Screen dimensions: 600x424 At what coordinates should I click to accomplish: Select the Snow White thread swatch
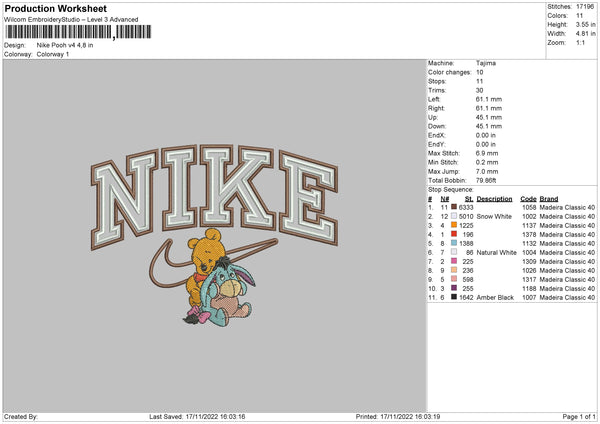click(454, 216)
